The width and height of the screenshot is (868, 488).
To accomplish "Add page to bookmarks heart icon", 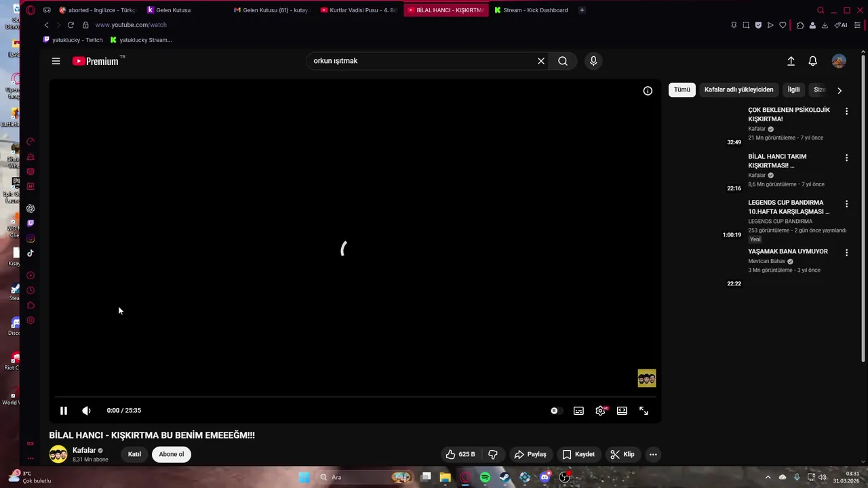I will [783, 25].
